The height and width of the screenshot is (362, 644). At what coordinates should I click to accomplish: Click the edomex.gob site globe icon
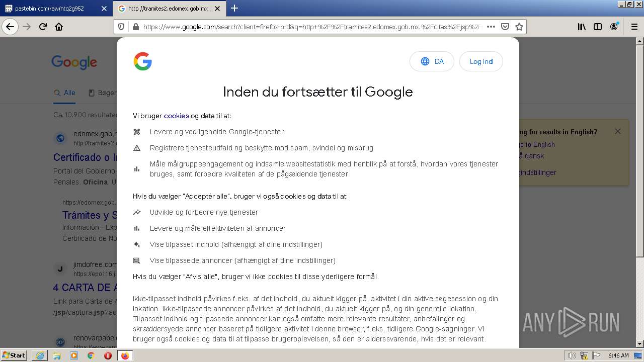[60, 138]
